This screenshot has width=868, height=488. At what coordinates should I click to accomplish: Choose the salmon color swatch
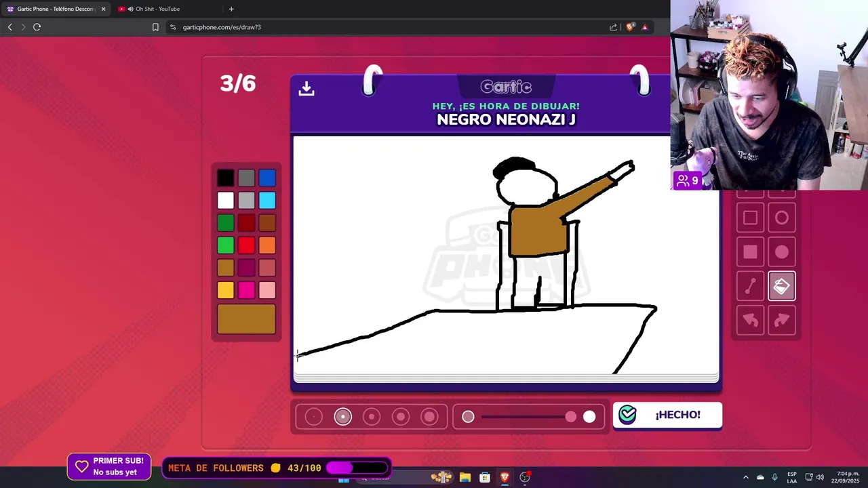(x=267, y=268)
